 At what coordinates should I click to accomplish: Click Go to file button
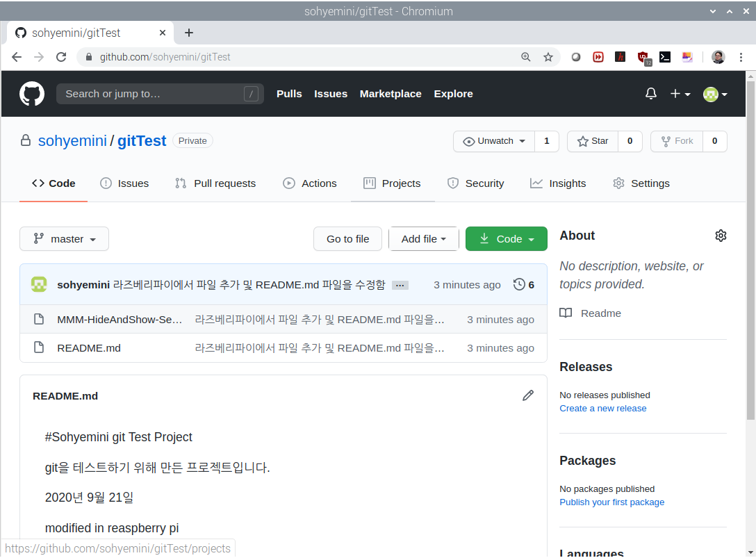pyautogui.click(x=347, y=239)
